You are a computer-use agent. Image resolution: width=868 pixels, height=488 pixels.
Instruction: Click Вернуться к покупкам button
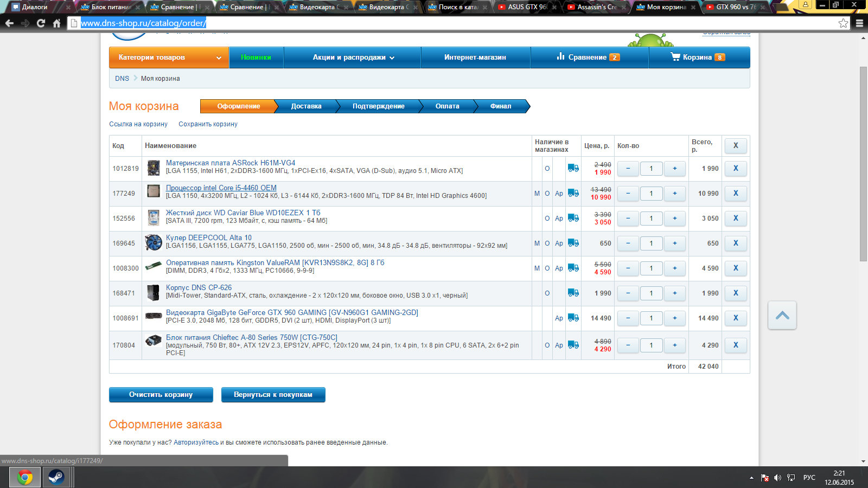[x=273, y=395]
